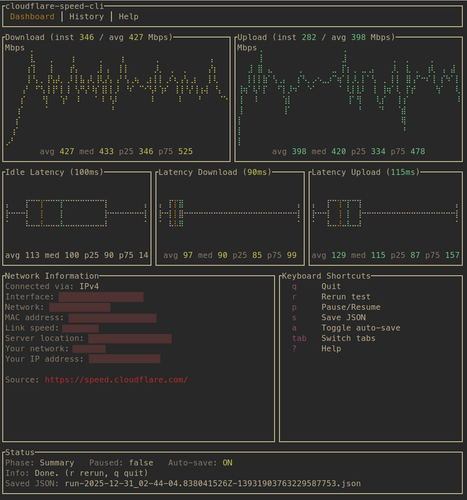Open the speed.cloudflare.com source link

116,380
